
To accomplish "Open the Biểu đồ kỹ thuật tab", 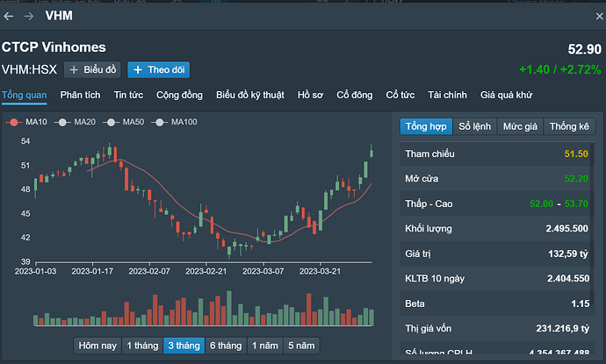I will (x=250, y=95).
